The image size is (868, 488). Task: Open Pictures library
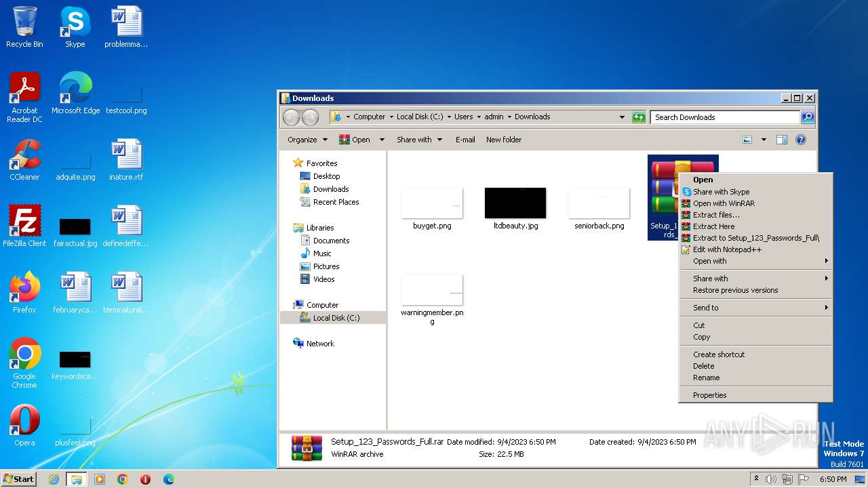319,266
